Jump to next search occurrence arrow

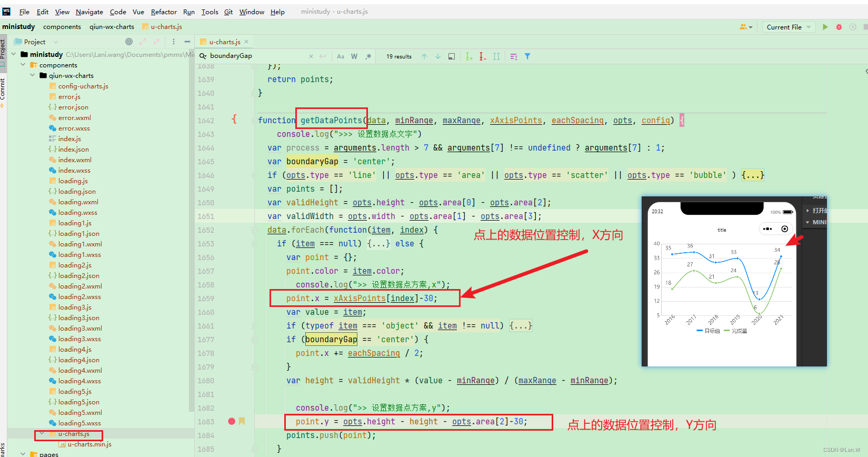coord(438,56)
